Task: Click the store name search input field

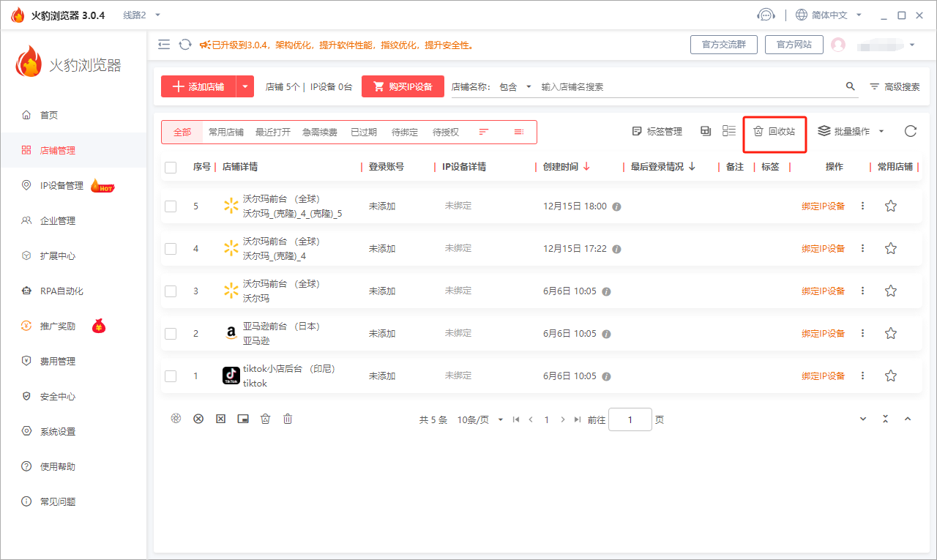Action: [x=688, y=86]
